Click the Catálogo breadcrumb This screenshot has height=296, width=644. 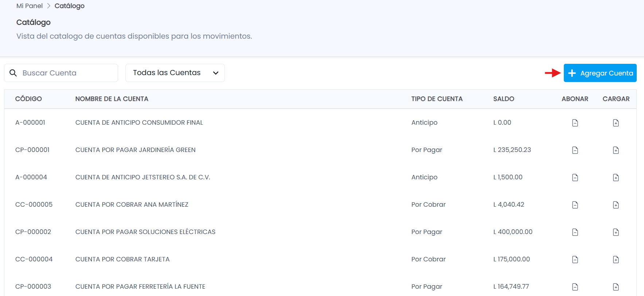coord(70,6)
